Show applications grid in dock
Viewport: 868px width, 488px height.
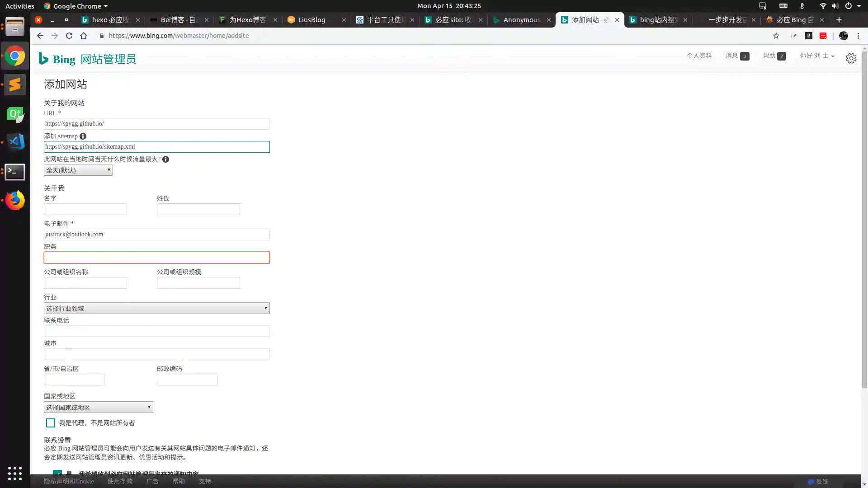point(15,473)
